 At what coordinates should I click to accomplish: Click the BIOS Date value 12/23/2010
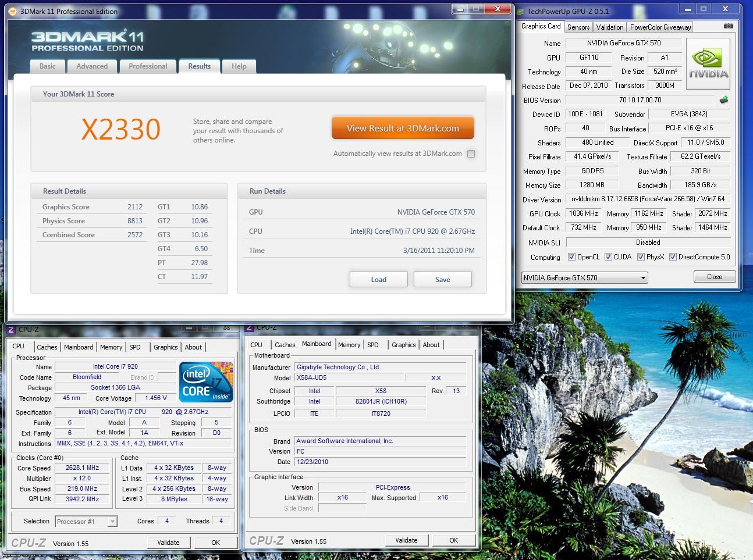click(x=381, y=462)
